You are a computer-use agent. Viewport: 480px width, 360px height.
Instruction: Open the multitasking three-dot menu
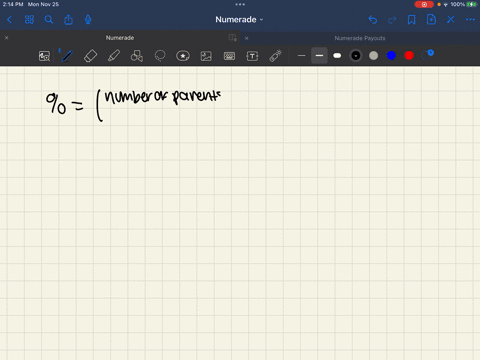click(x=240, y=4)
